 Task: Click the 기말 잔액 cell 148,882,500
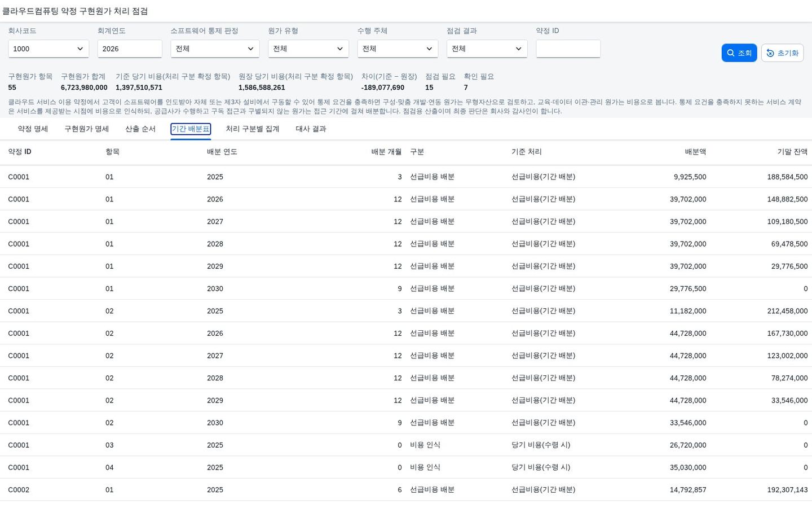pos(787,199)
